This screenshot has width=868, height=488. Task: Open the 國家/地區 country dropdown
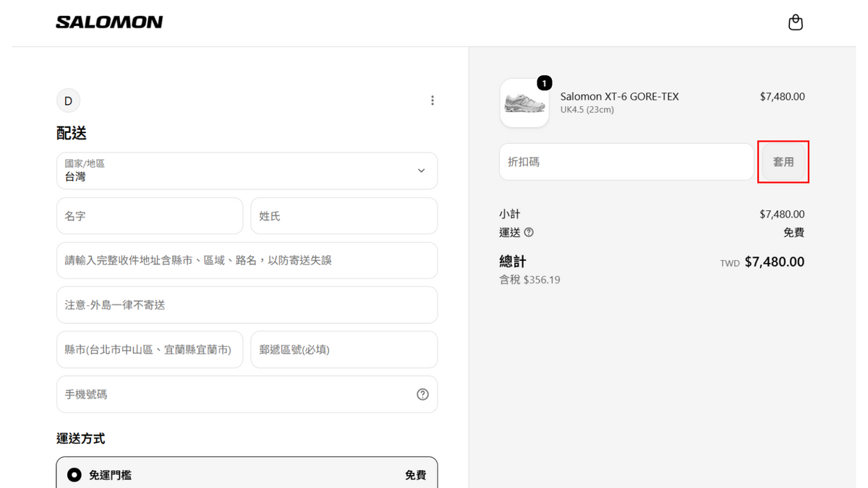[247, 171]
